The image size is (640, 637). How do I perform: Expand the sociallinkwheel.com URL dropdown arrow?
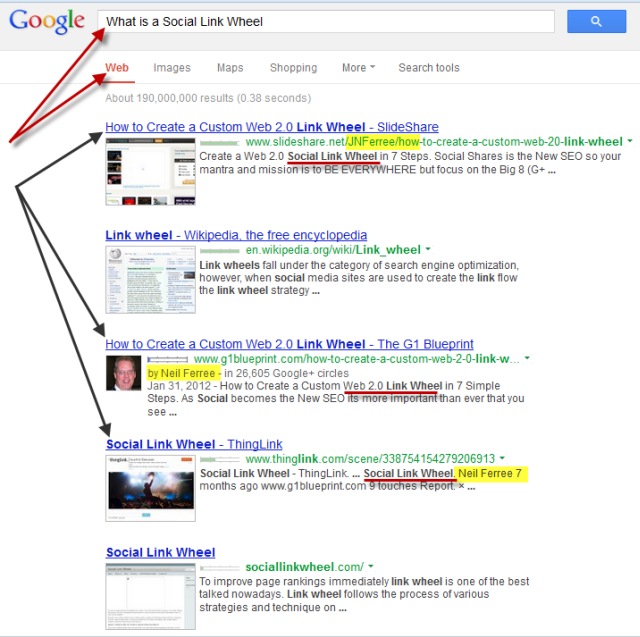(371, 566)
